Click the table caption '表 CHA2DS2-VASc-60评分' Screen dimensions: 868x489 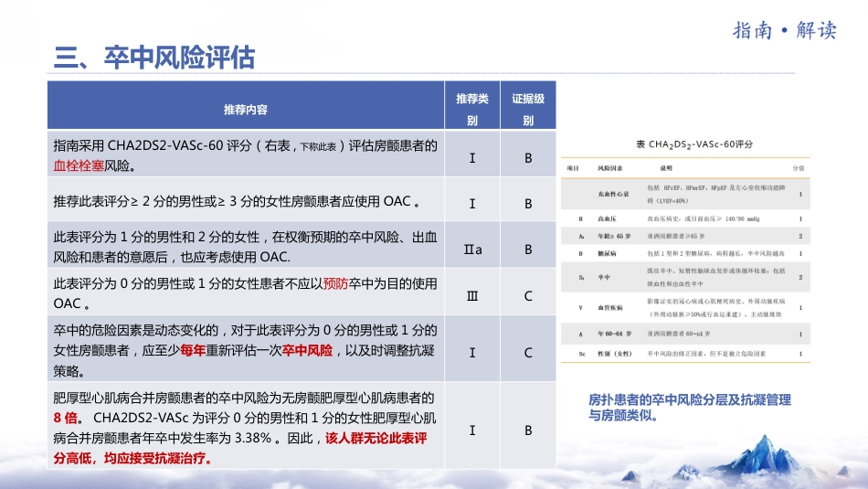(694, 144)
